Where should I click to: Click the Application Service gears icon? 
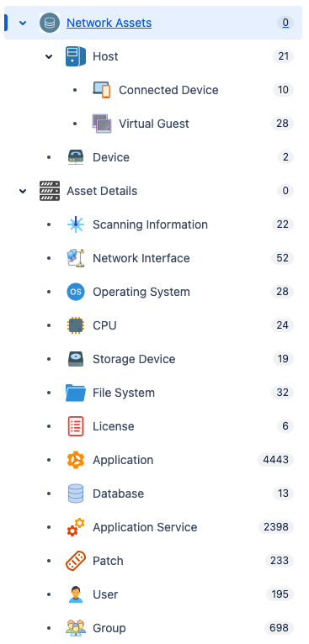click(x=76, y=527)
